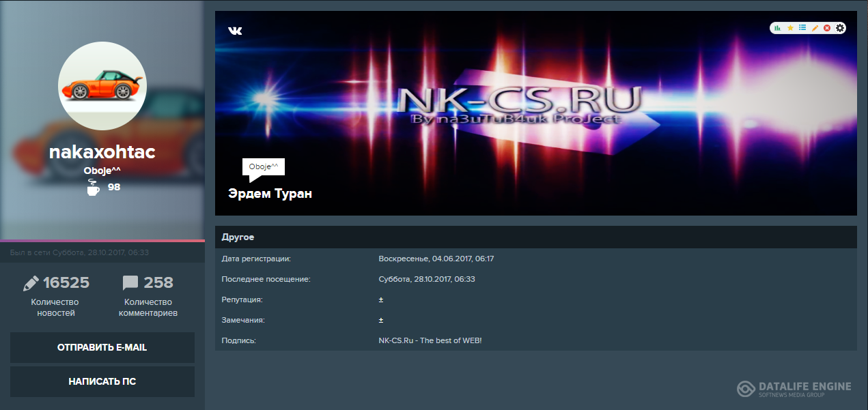Click the Последнее посещение label
The image size is (868, 410).
(266, 279)
